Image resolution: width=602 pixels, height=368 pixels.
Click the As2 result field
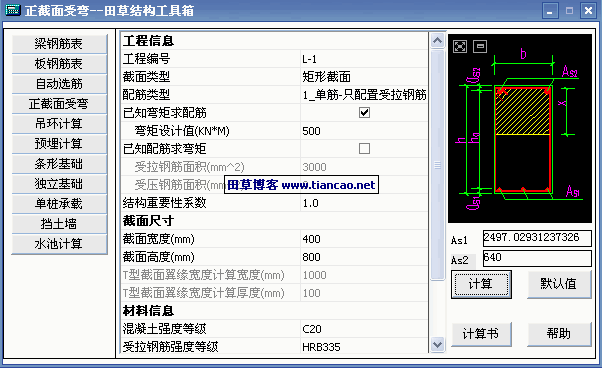click(x=537, y=258)
